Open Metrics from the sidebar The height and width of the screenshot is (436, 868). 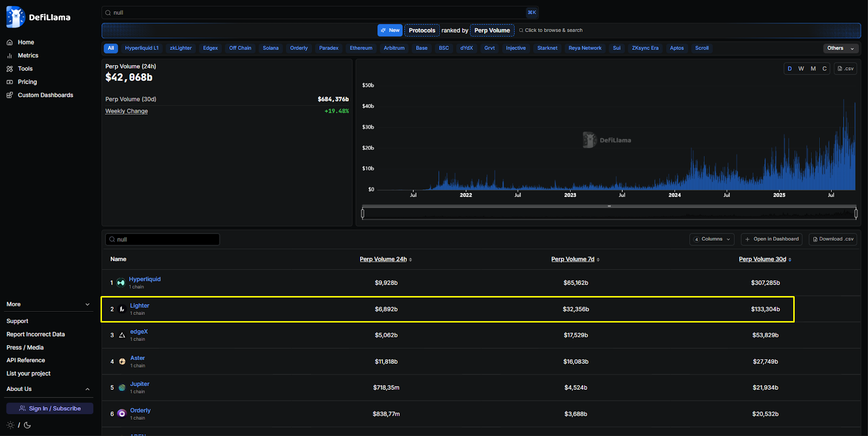tap(28, 55)
